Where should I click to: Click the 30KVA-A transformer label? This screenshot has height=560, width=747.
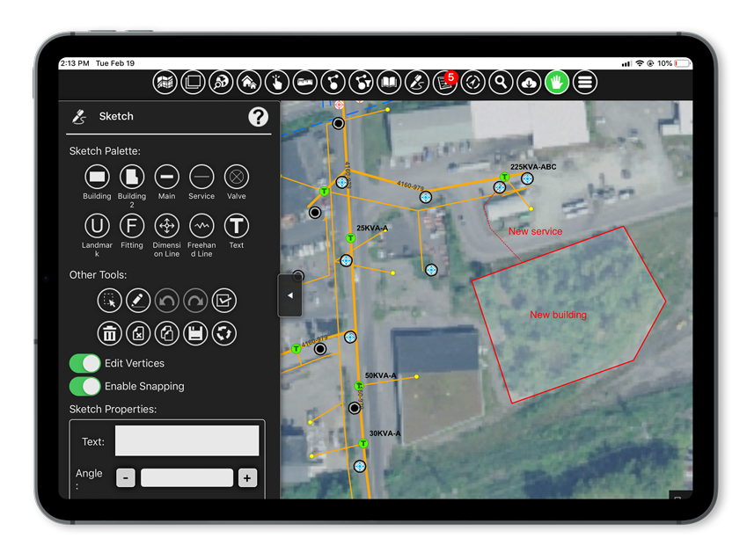point(384,433)
